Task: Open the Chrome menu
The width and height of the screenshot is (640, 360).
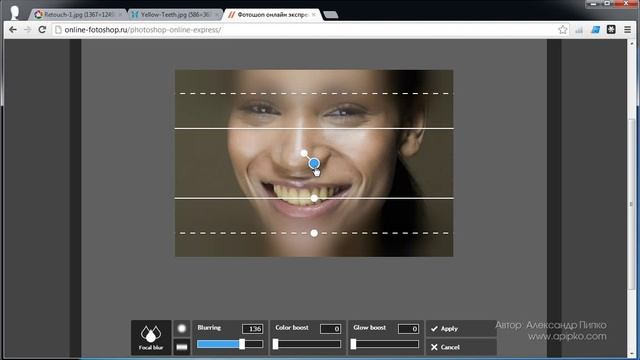Action: point(627,29)
